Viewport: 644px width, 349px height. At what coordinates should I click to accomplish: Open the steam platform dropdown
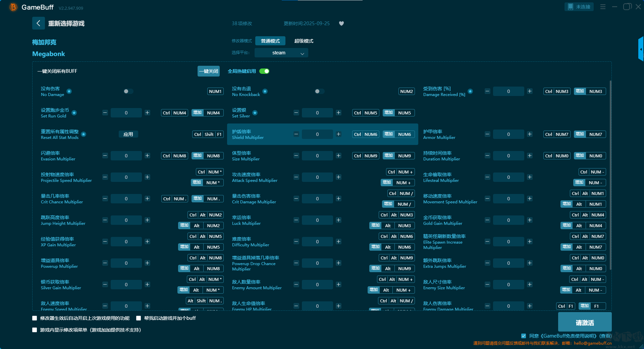(281, 53)
